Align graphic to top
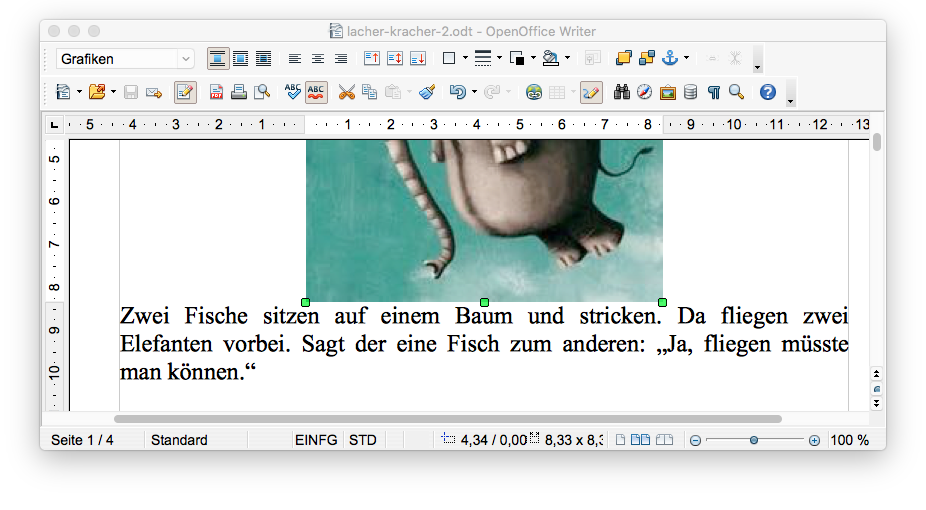Image resolution: width=926 pixels, height=510 pixels. [371, 58]
